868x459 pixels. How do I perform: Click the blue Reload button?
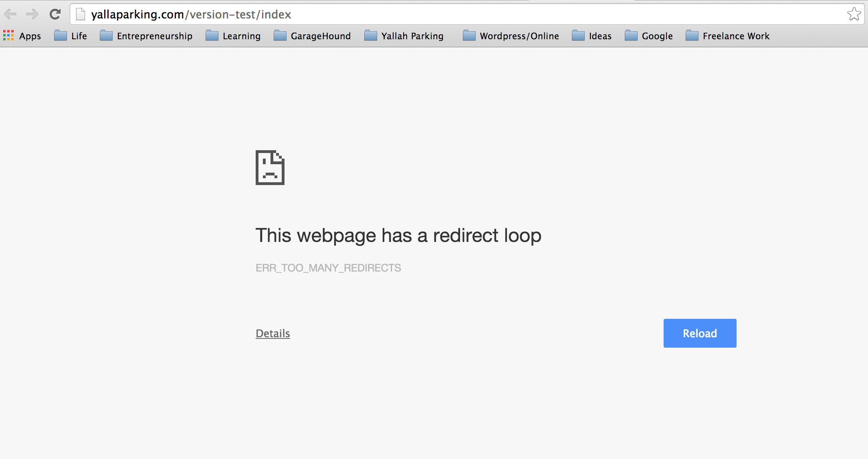pyautogui.click(x=700, y=333)
